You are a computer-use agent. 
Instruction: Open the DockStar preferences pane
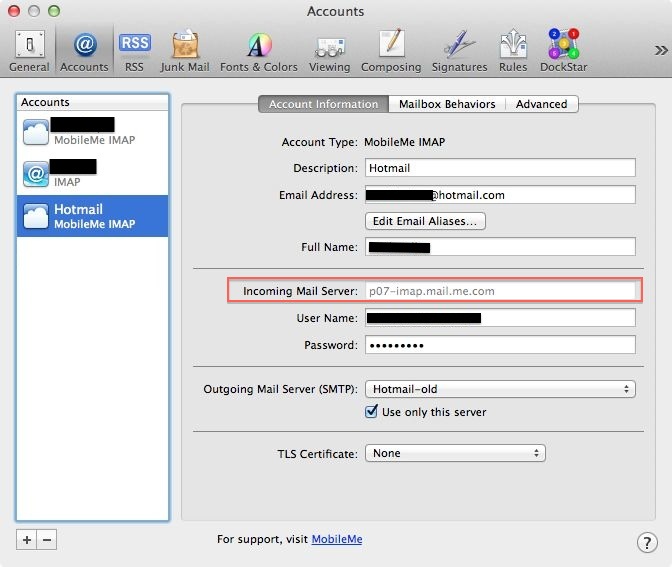(x=564, y=51)
